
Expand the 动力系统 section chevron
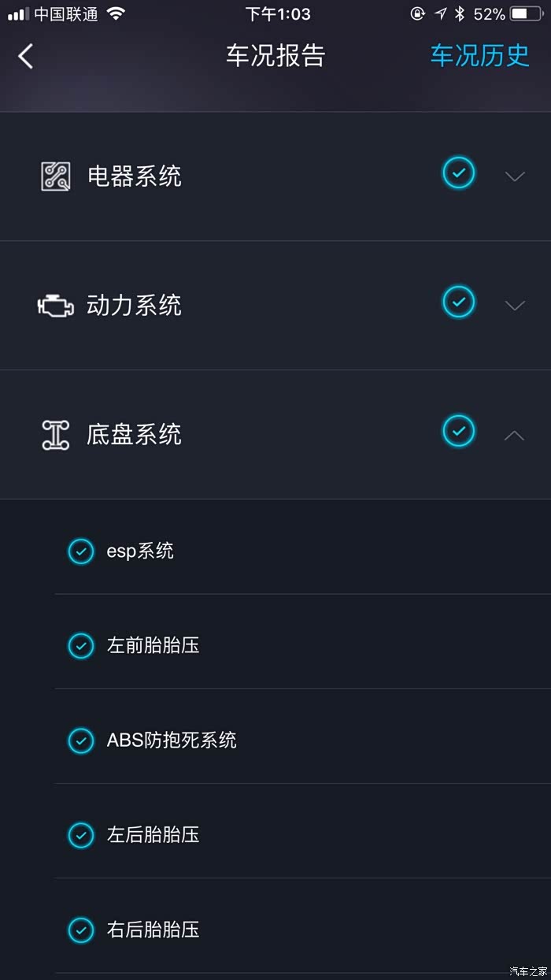514,306
